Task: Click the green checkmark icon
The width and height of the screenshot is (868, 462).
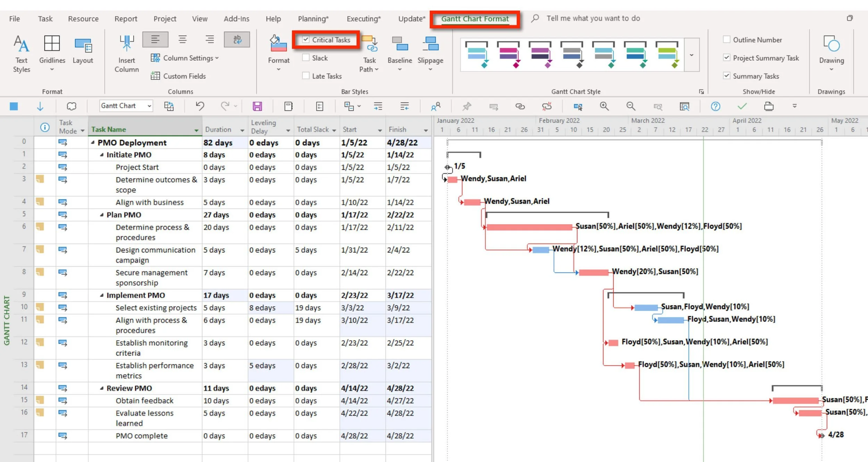Action: click(742, 106)
